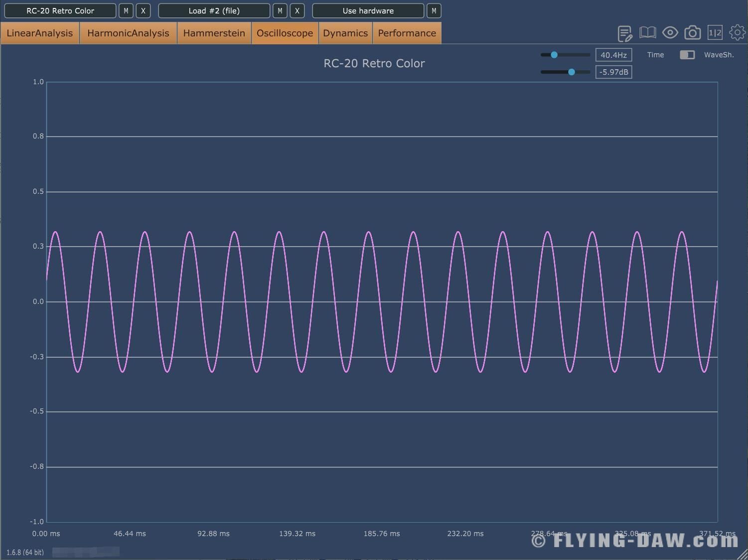Adjust the level dB slider handle
This screenshot has width=748, height=560.
572,72
